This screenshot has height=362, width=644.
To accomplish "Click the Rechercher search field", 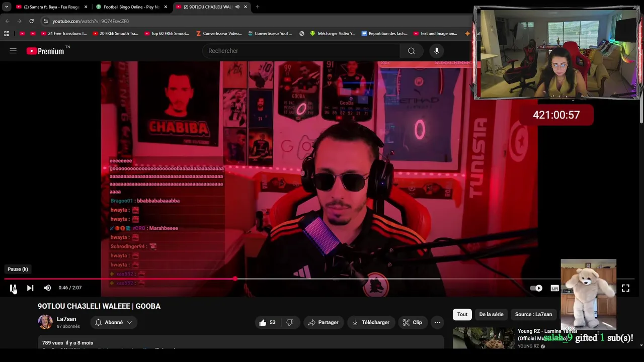I will (x=301, y=51).
